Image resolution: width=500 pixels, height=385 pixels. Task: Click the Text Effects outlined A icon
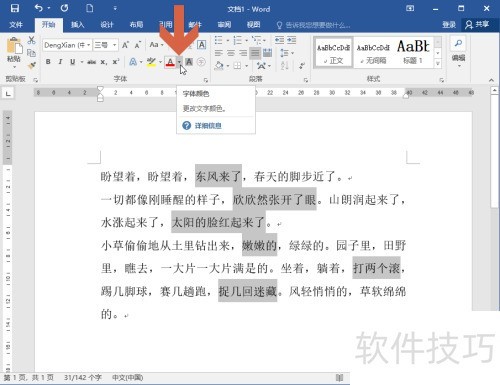133,62
